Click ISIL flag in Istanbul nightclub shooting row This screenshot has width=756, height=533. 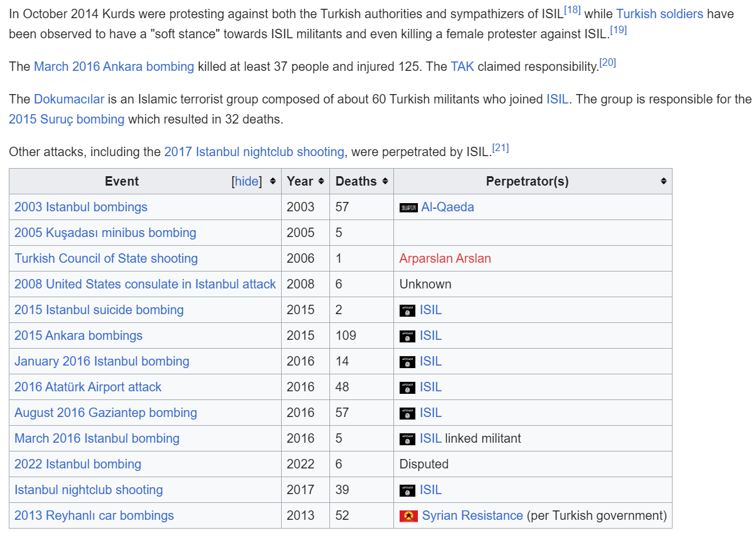point(407,490)
